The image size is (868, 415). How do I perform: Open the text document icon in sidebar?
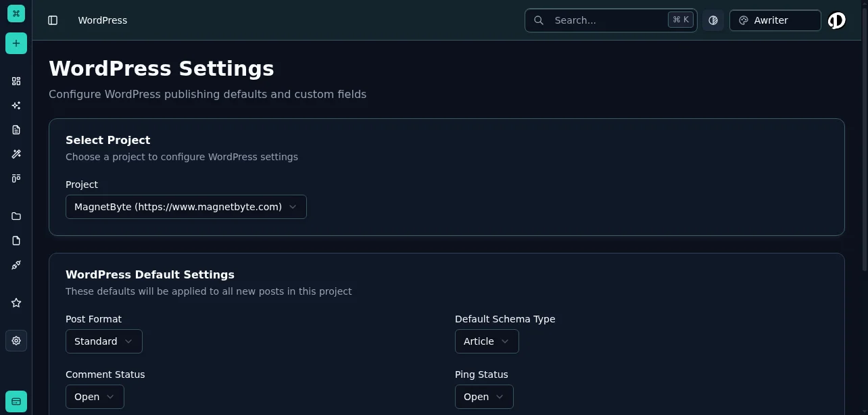point(16,130)
